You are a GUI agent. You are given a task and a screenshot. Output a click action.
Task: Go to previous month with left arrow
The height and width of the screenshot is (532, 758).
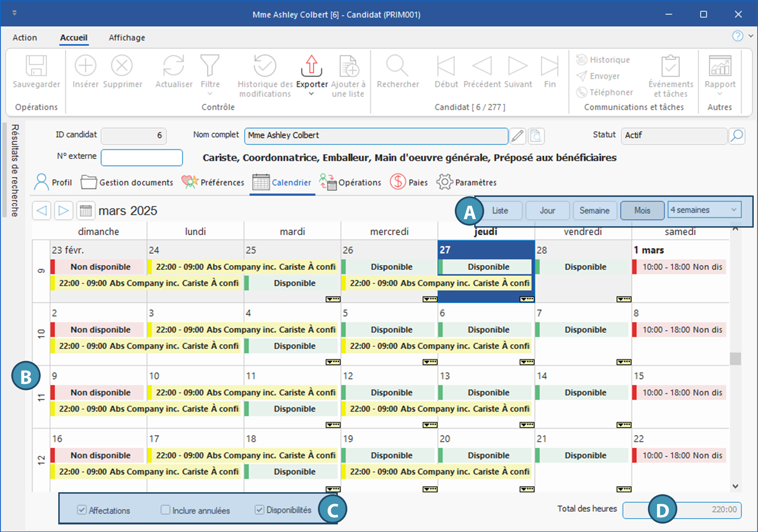pyautogui.click(x=42, y=211)
